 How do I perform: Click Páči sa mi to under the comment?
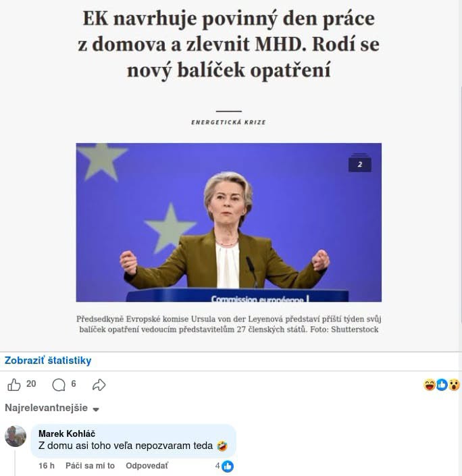(90, 466)
